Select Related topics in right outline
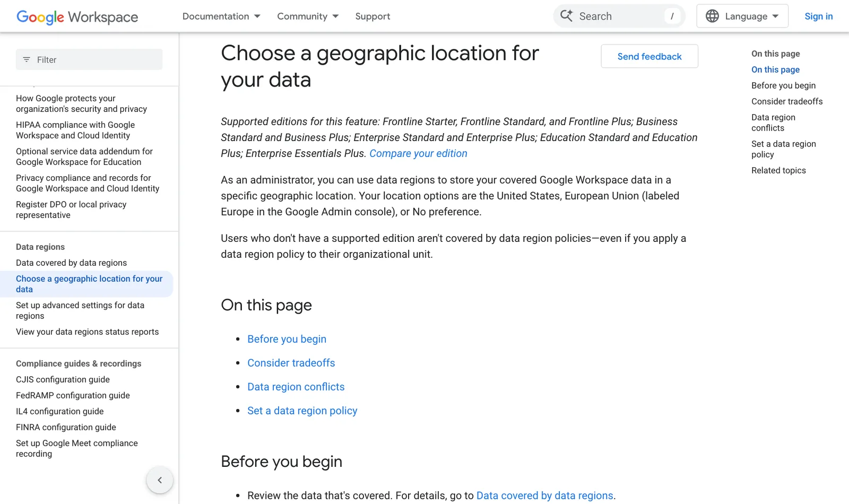 point(778,170)
